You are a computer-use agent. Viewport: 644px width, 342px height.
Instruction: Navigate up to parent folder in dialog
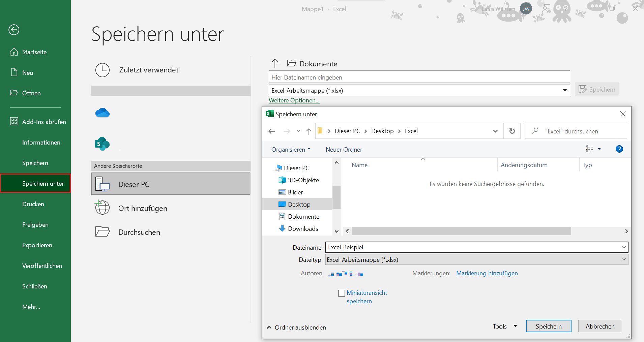click(309, 131)
